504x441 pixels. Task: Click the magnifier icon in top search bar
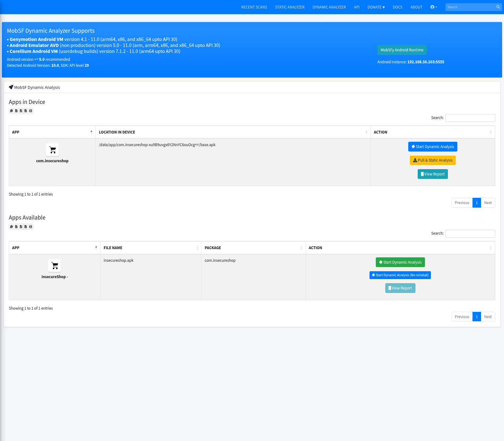(498, 7)
